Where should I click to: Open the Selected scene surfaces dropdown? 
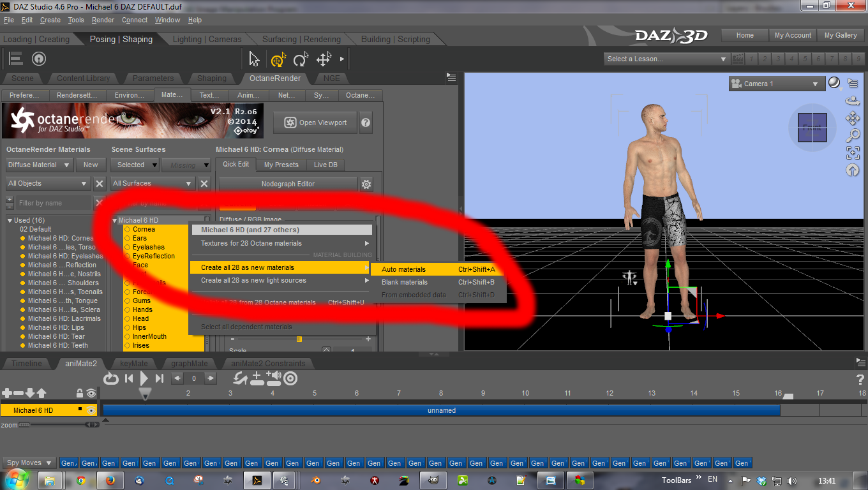135,165
